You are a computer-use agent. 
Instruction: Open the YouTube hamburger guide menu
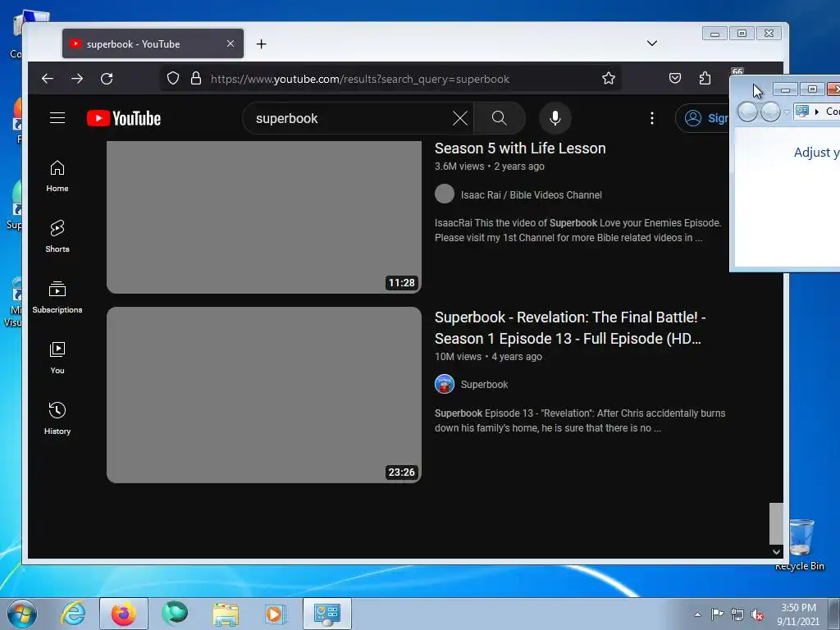tap(57, 118)
